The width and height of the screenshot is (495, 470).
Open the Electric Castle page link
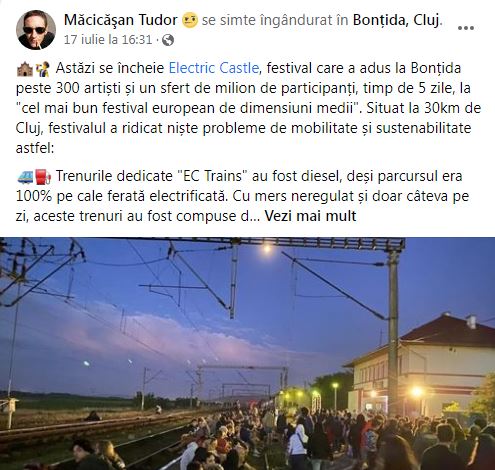(x=214, y=68)
